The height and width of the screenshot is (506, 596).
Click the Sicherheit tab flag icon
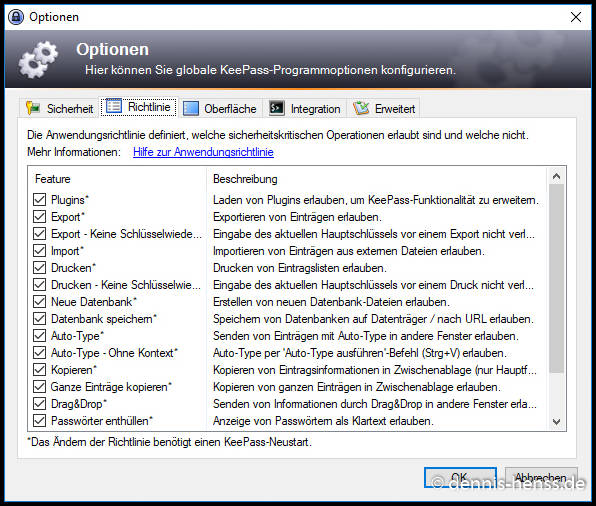point(33,108)
